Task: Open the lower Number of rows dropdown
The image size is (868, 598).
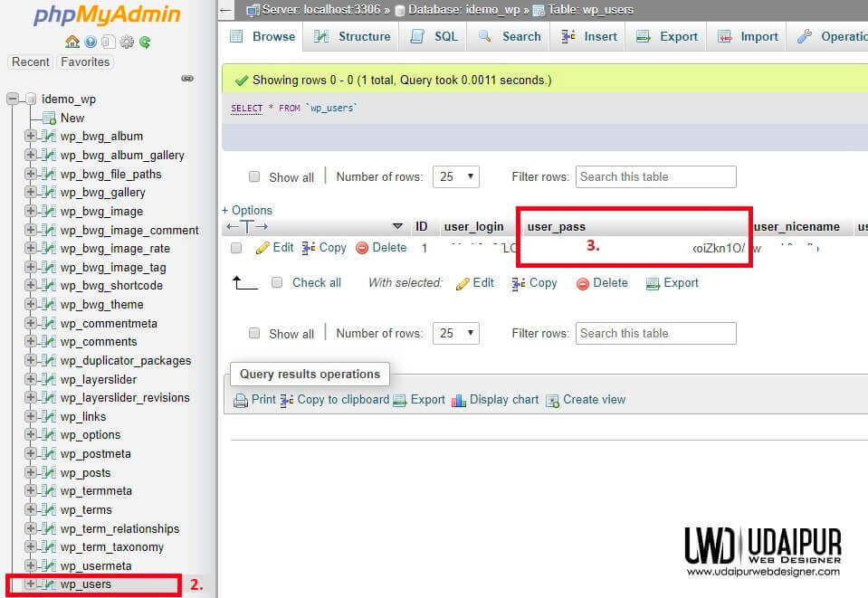Action: click(455, 333)
